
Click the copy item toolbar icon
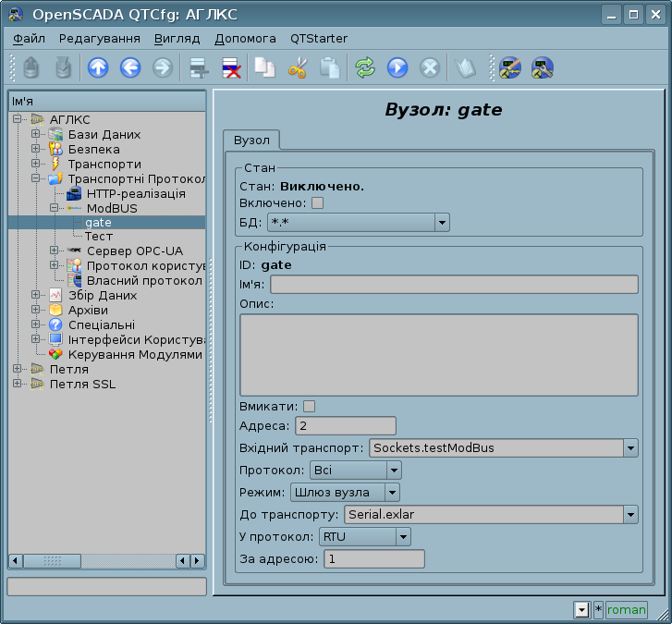(265, 67)
